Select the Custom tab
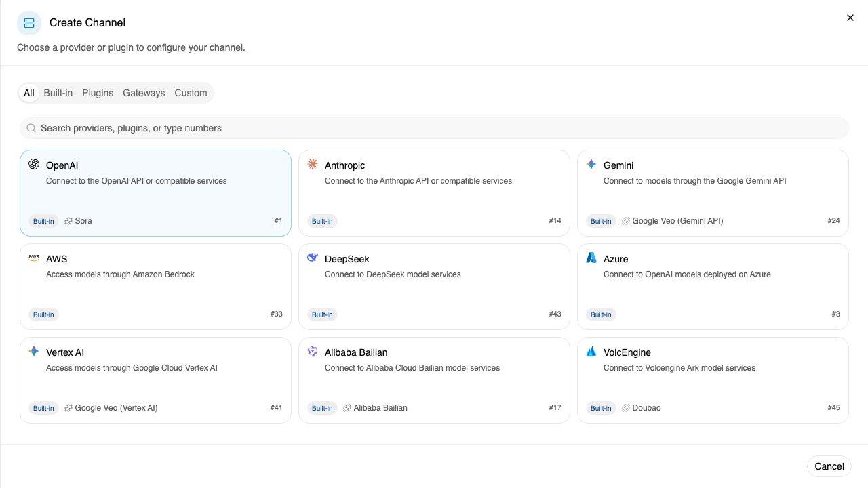Image resolution: width=868 pixels, height=488 pixels. click(x=191, y=93)
